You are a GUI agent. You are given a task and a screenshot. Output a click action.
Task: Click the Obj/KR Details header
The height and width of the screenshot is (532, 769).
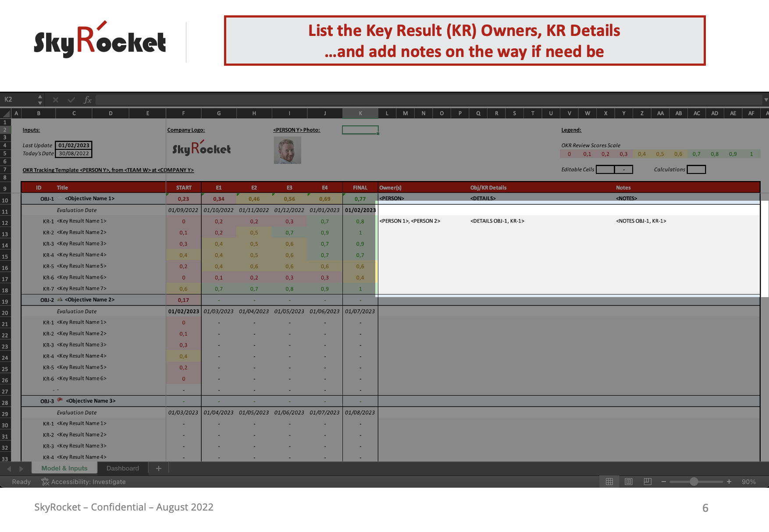[488, 188]
